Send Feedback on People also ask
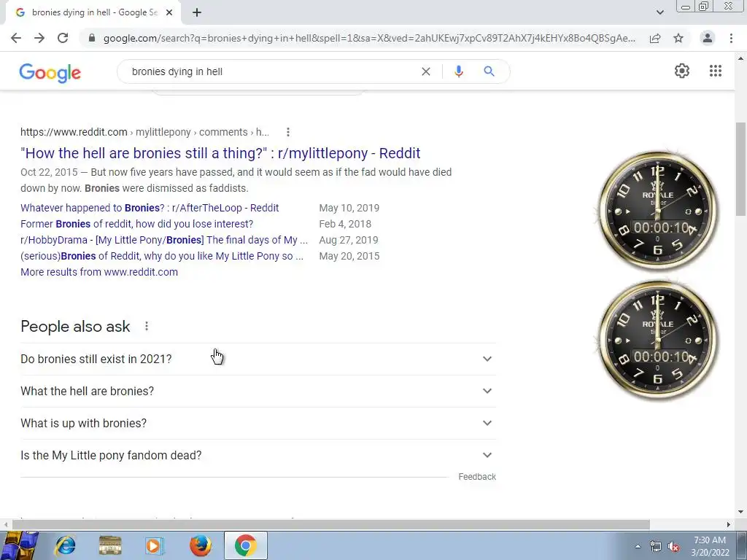Viewport: 747px width, 560px height. tap(477, 477)
